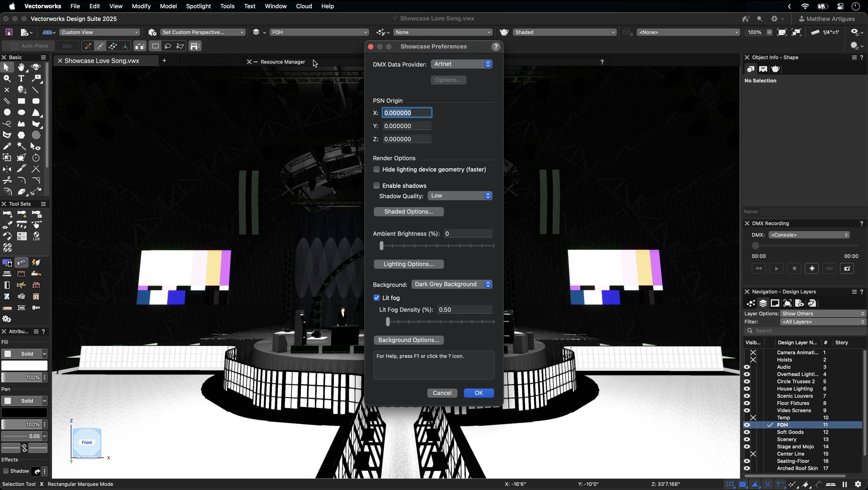This screenshot has height=490, width=868.
Task: Click OK in Showcase Preferences
Action: (x=478, y=393)
